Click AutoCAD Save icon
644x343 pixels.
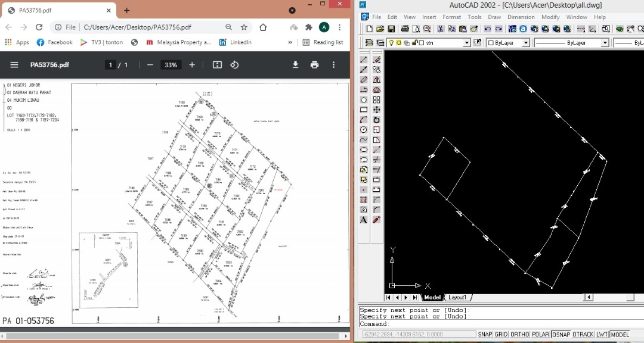pyautogui.click(x=391, y=29)
